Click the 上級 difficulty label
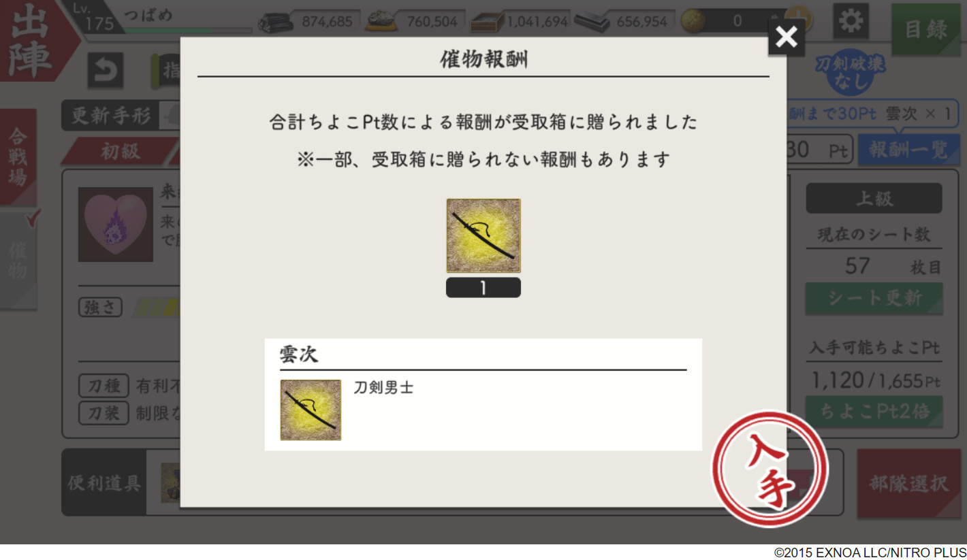This screenshot has width=967, height=560. [874, 199]
